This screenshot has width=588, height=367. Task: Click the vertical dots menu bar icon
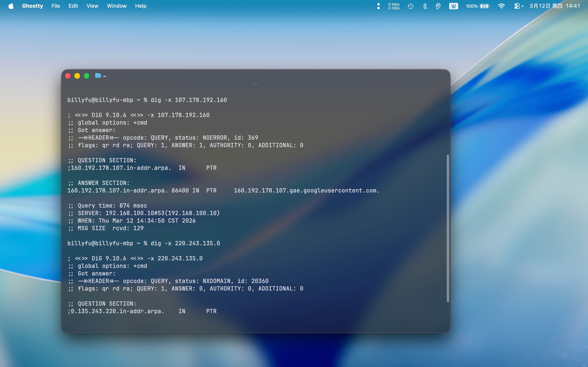tap(378, 6)
